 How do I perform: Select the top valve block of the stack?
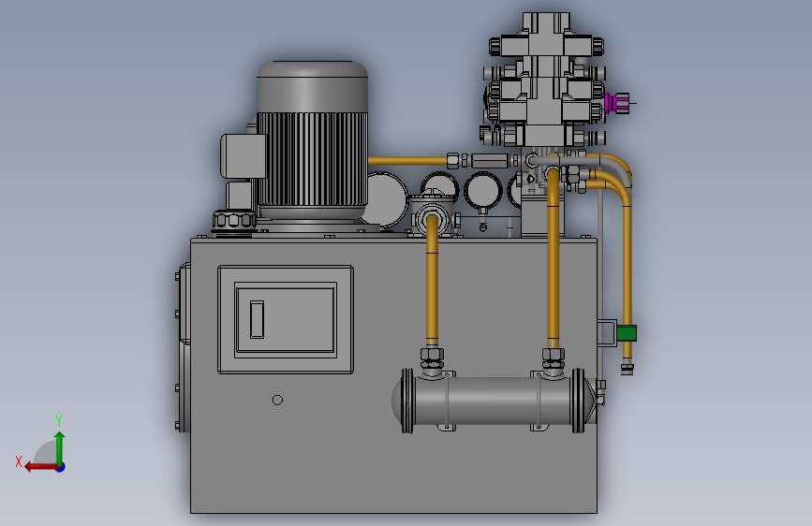coord(546,37)
